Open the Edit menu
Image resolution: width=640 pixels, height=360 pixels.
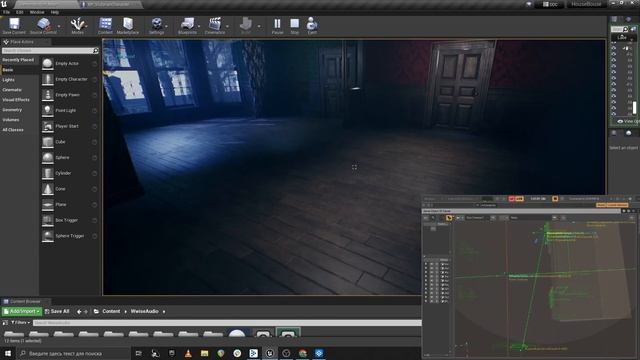(19, 12)
